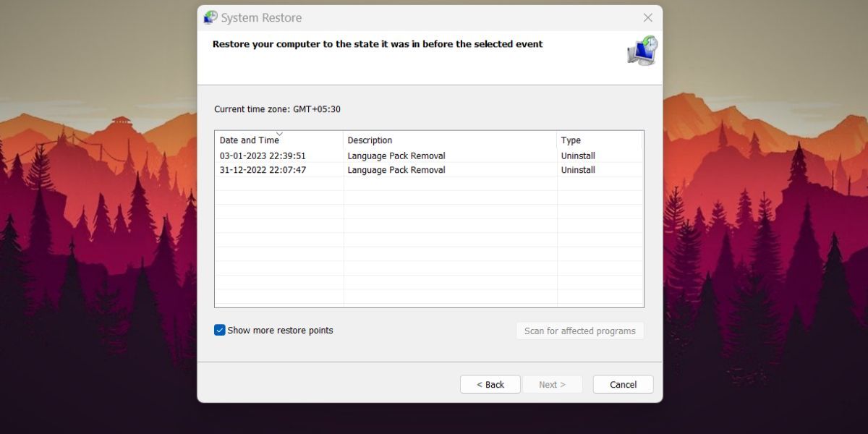Click the Type column header
This screenshot has width=868, height=434.
600,140
